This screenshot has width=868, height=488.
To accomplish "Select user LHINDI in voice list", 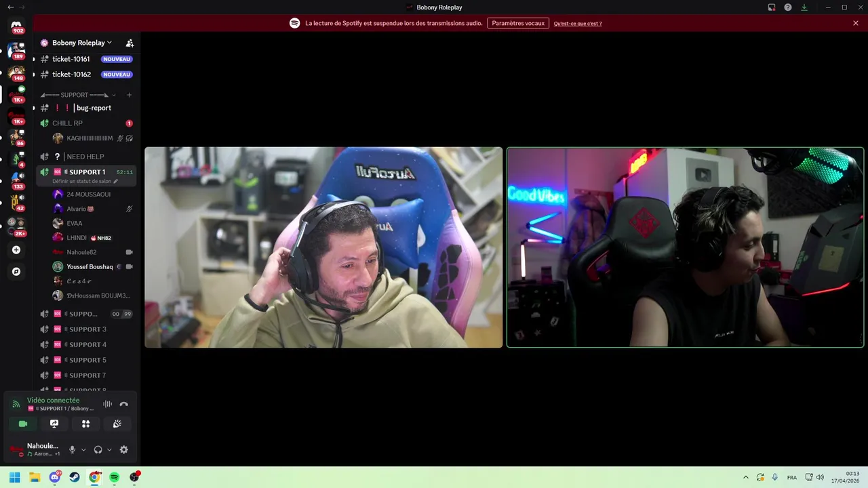I will [93, 238].
